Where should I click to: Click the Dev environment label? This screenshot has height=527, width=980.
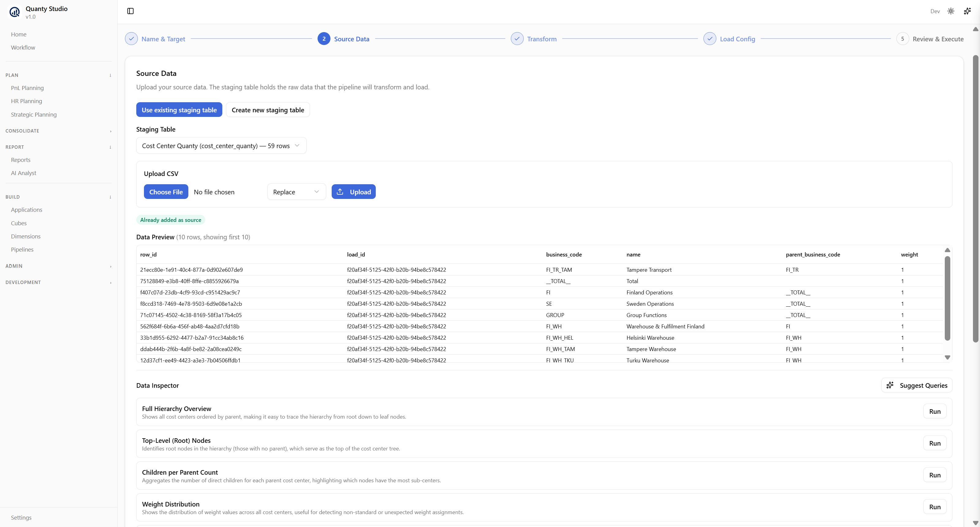click(935, 11)
